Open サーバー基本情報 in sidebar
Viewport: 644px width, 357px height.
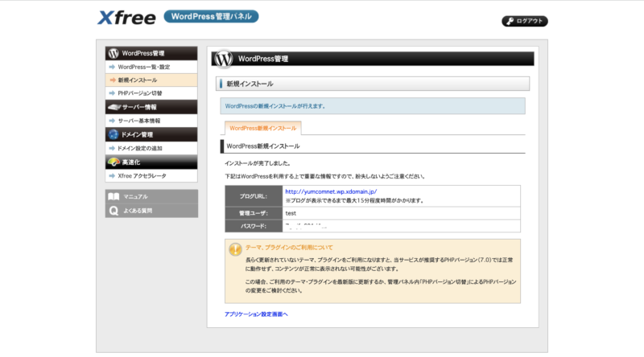click(151, 121)
